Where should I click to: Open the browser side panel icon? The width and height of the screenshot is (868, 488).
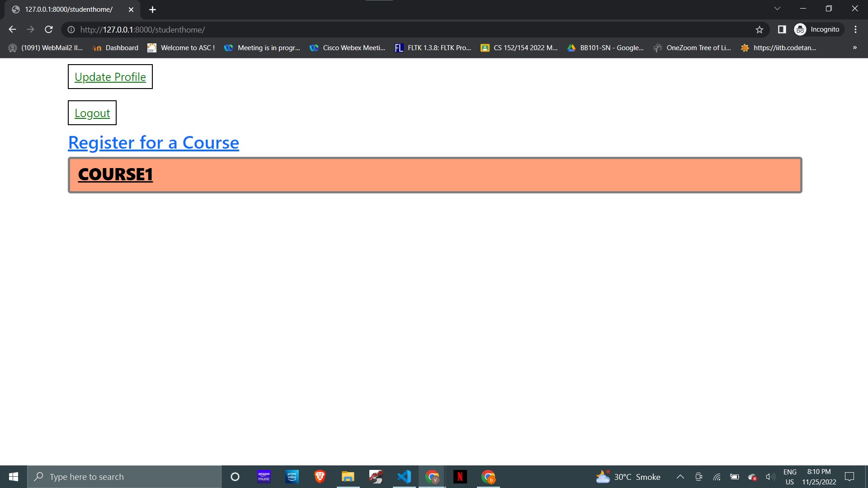782,29
